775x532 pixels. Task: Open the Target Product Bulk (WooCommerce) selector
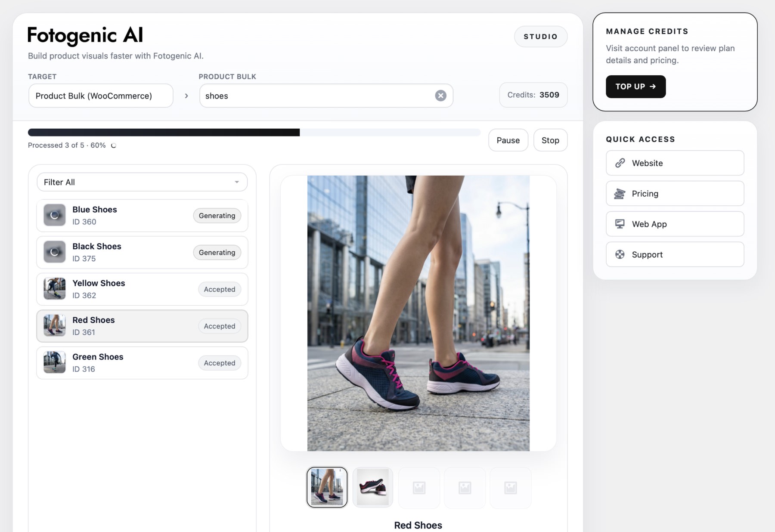(101, 96)
